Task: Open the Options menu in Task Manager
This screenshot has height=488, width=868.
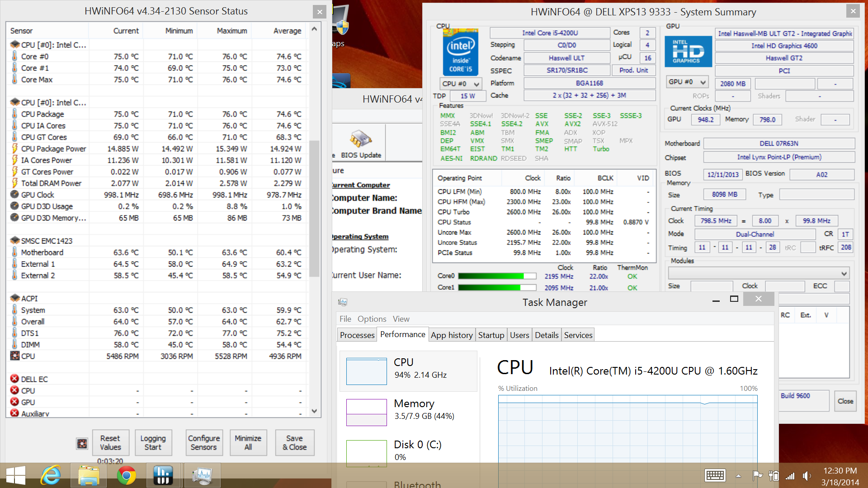Action: tap(372, 319)
